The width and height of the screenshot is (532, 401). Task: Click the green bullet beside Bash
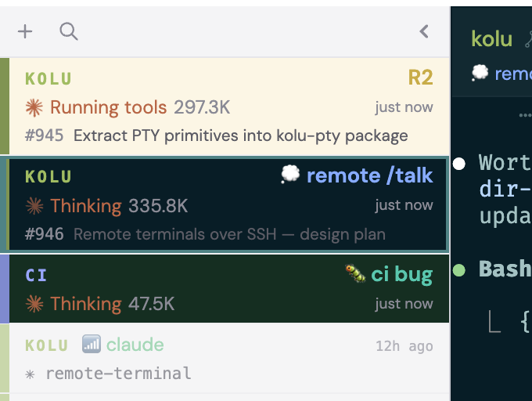pos(459,270)
